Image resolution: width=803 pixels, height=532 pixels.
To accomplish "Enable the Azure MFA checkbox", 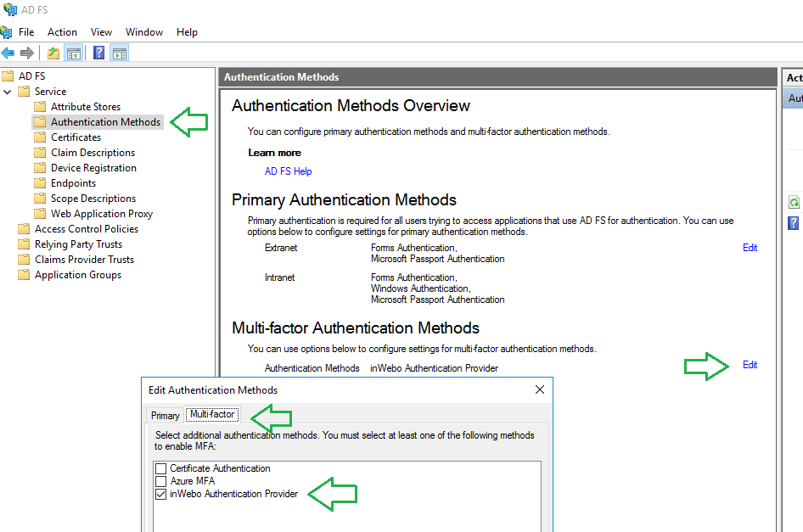I will click(x=160, y=480).
